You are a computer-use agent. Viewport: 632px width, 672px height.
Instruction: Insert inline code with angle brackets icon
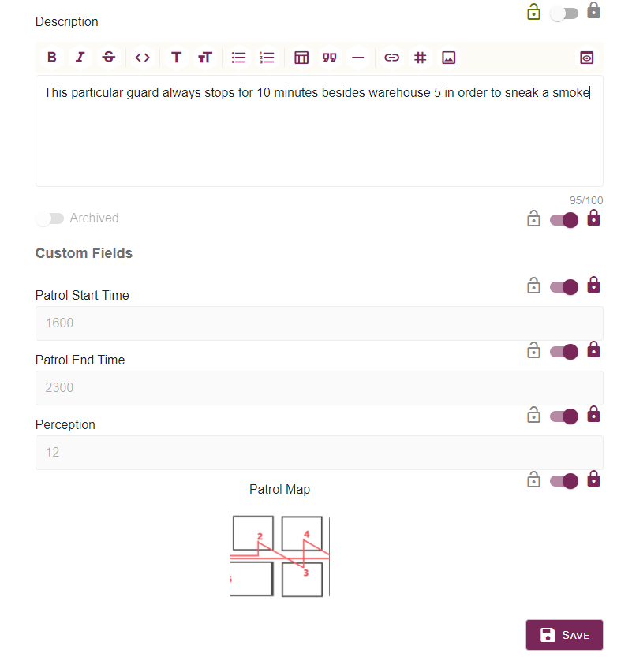coord(142,58)
